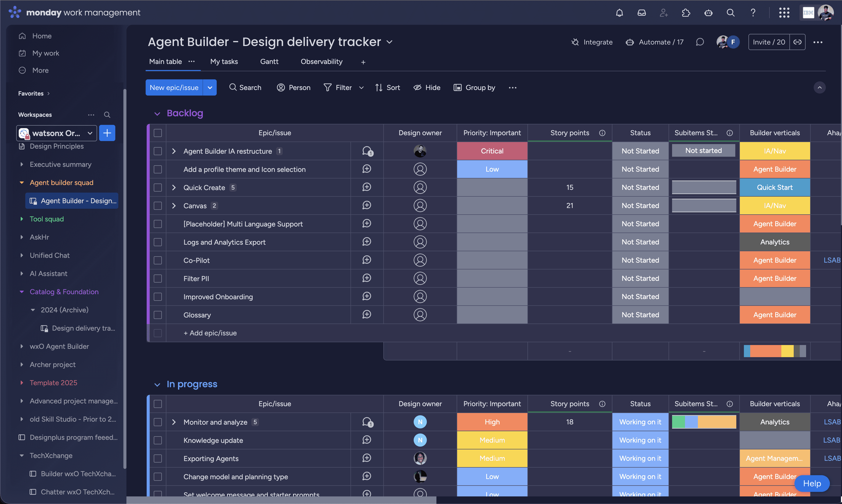The image size is (842, 504).
Task: Check the Co-Pilot row checkbox
Action: coord(158,261)
